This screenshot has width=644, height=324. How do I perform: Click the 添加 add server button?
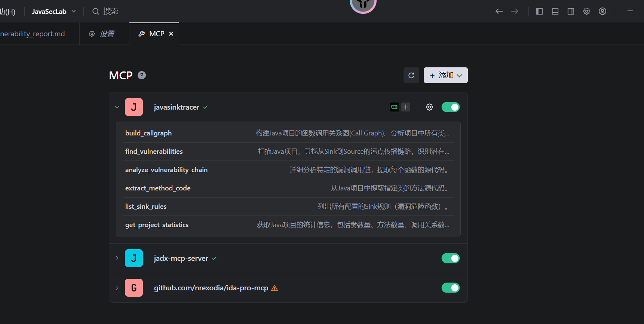445,75
